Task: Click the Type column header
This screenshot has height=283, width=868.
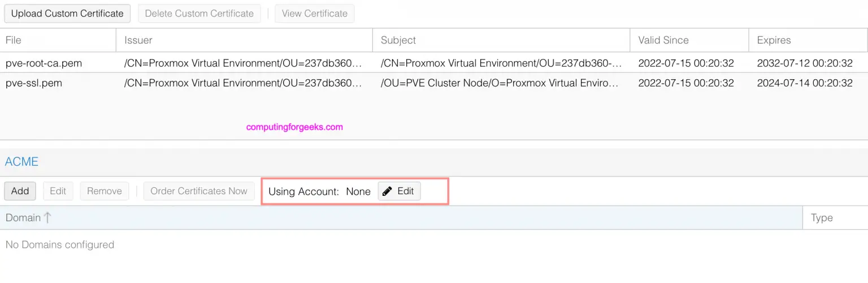Action: (822, 218)
